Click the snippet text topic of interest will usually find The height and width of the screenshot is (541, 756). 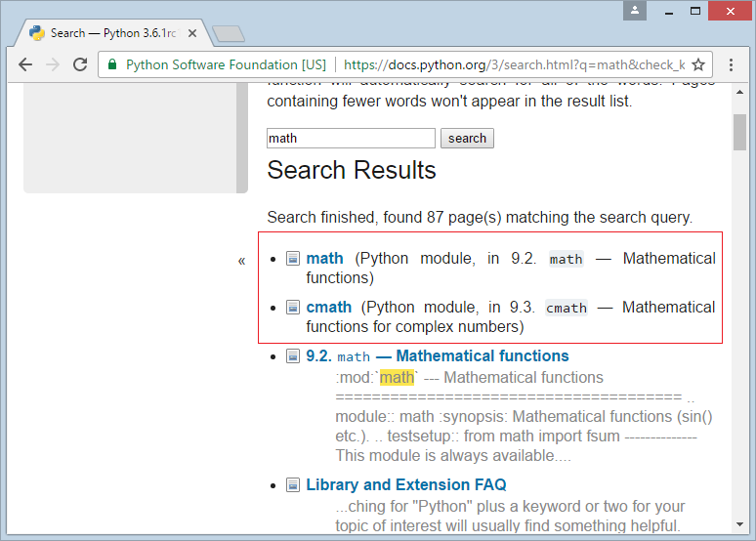(508, 525)
